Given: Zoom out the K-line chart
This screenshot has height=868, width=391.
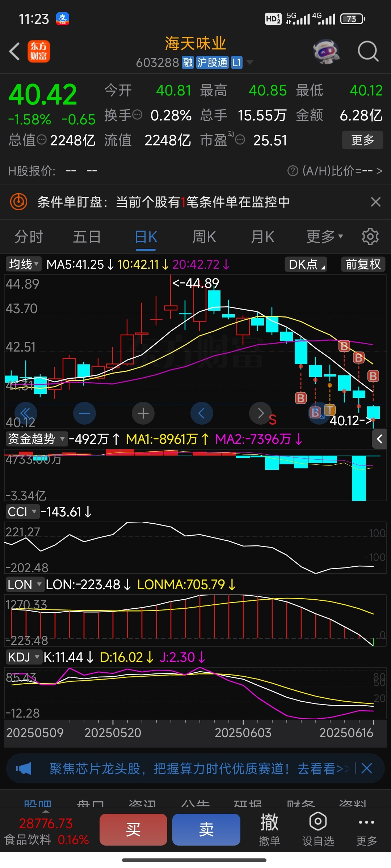Looking at the screenshot, I should click(84, 413).
